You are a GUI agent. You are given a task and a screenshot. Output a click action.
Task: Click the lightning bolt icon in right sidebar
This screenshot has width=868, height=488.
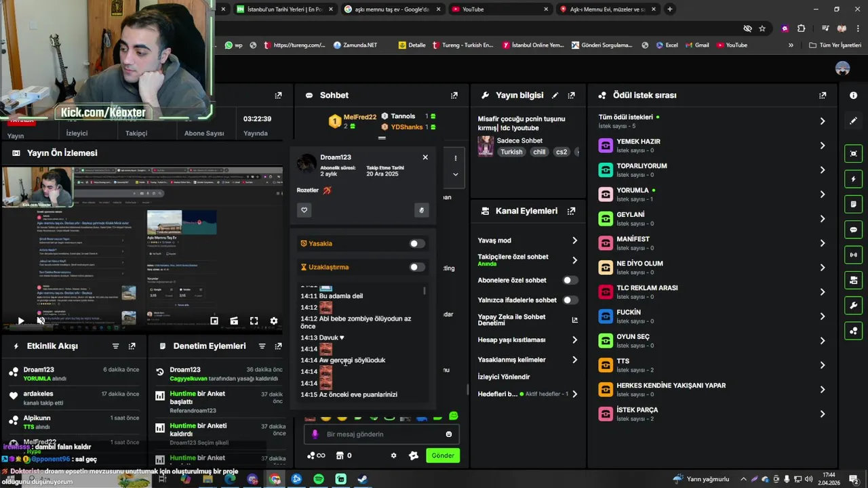[x=853, y=179]
